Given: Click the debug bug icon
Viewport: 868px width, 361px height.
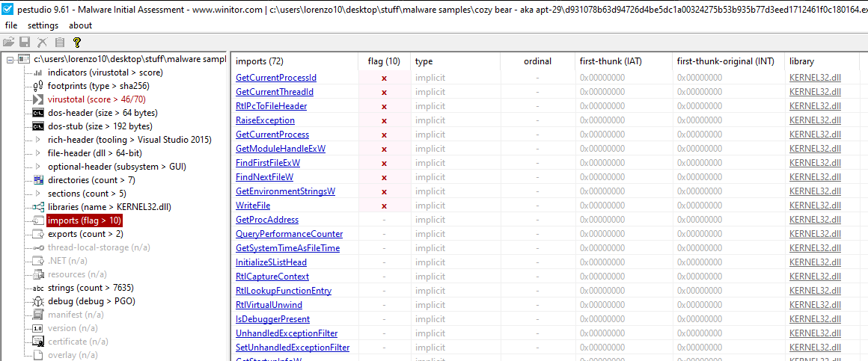Looking at the screenshot, I should 38,301.
